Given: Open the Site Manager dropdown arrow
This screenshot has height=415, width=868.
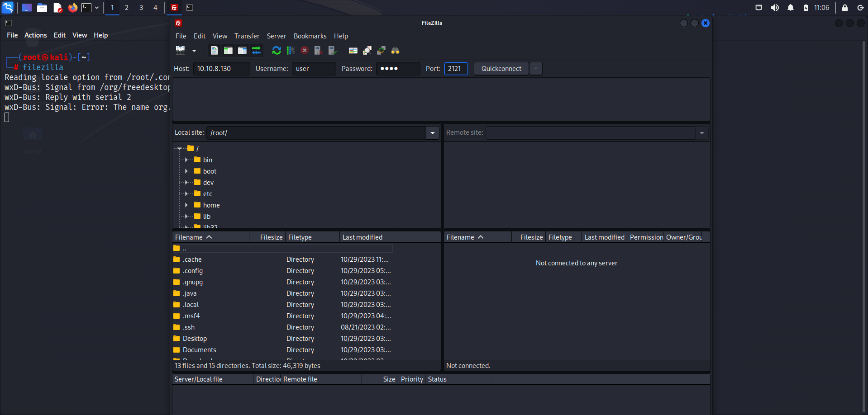Looking at the screenshot, I should tap(194, 51).
